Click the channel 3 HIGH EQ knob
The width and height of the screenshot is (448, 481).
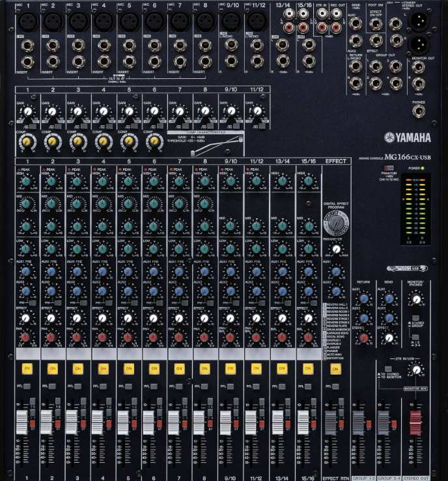point(77,182)
